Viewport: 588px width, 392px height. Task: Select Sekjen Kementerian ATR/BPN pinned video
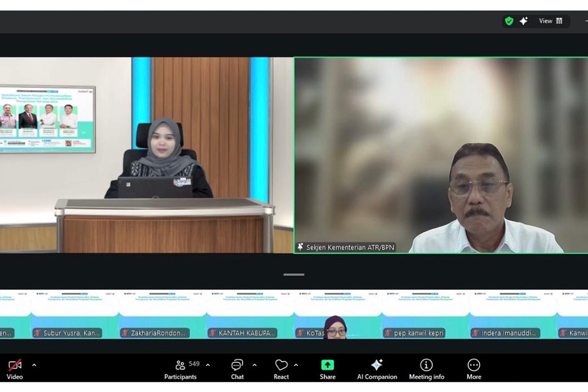pos(441,155)
